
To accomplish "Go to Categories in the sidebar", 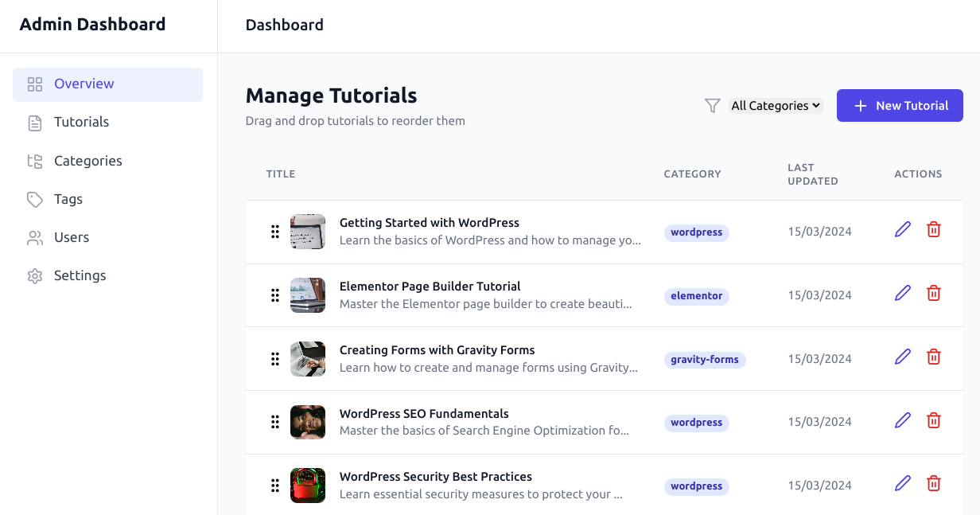I will click(87, 161).
